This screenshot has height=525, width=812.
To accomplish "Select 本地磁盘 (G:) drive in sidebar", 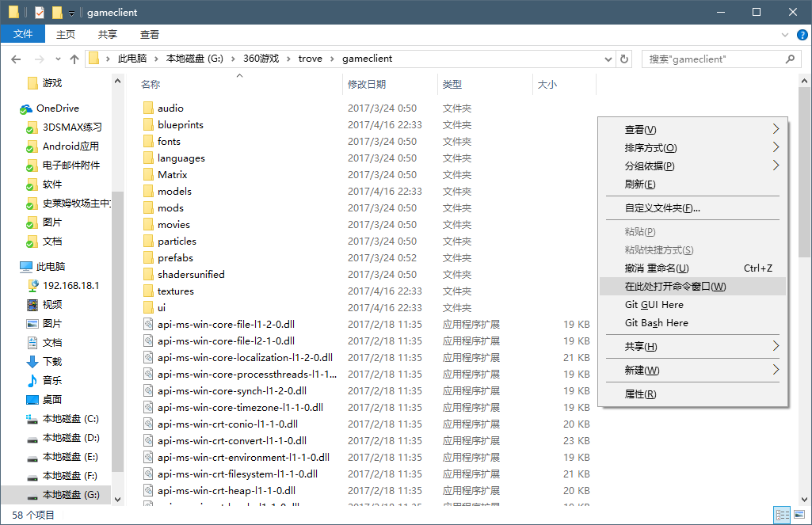I will [71, 494].
